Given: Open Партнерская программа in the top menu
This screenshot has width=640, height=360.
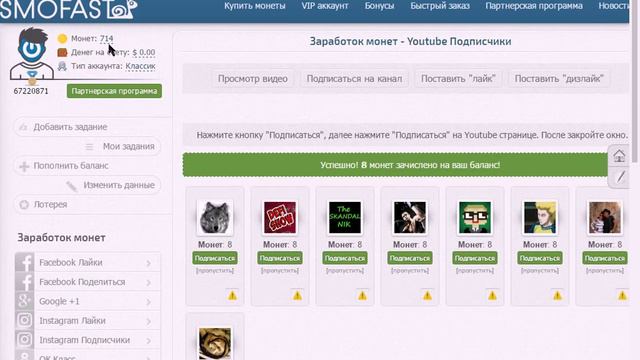Looking at the screenshot, I should click(534, 6).
